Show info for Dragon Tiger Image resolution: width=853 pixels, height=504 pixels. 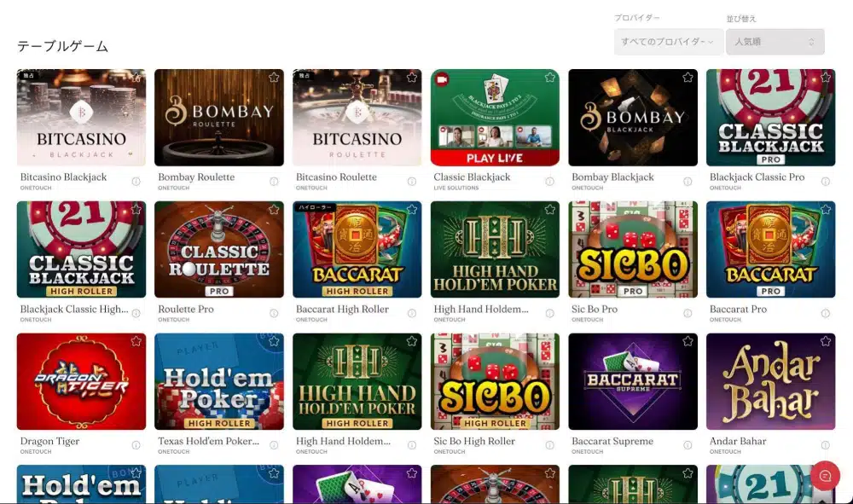point(136,445)
